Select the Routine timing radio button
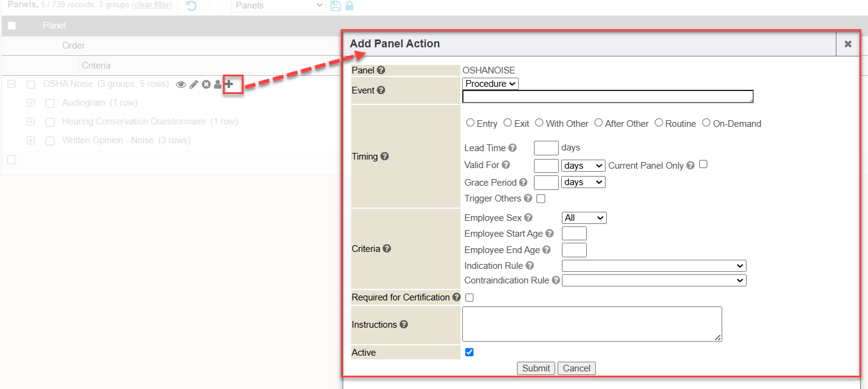This screenshot has height=389, width=868. pos(659,123)
